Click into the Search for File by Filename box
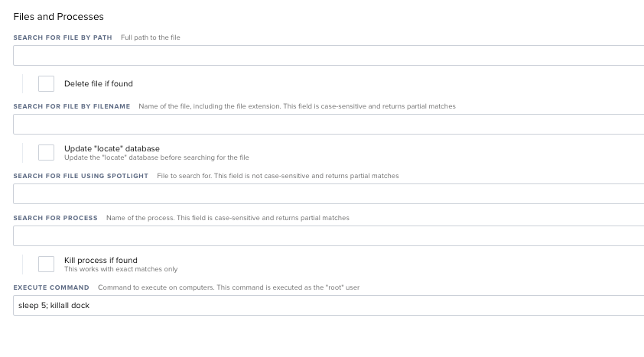 pos(329,125)
